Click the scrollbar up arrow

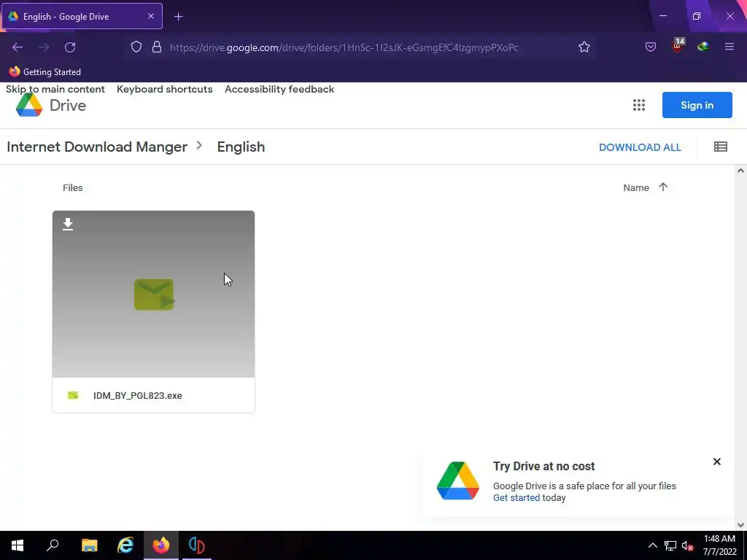coord(740,171)
